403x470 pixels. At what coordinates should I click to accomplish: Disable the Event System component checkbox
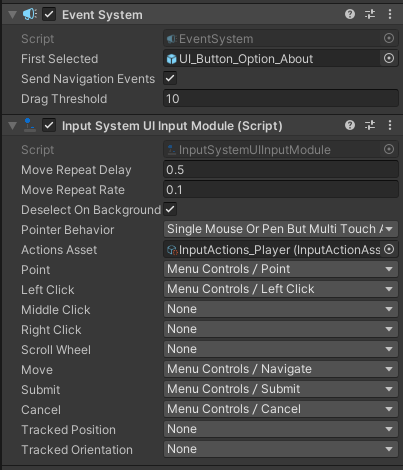[x=49, y=15]
